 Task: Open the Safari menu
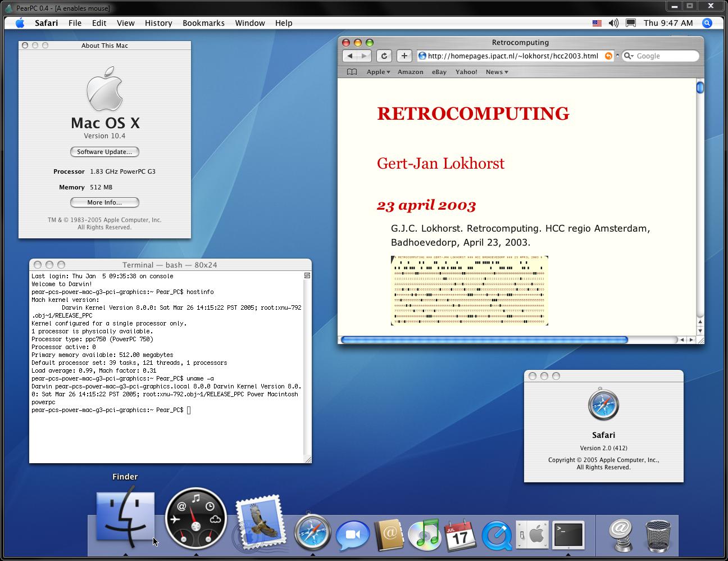[46, 23]
